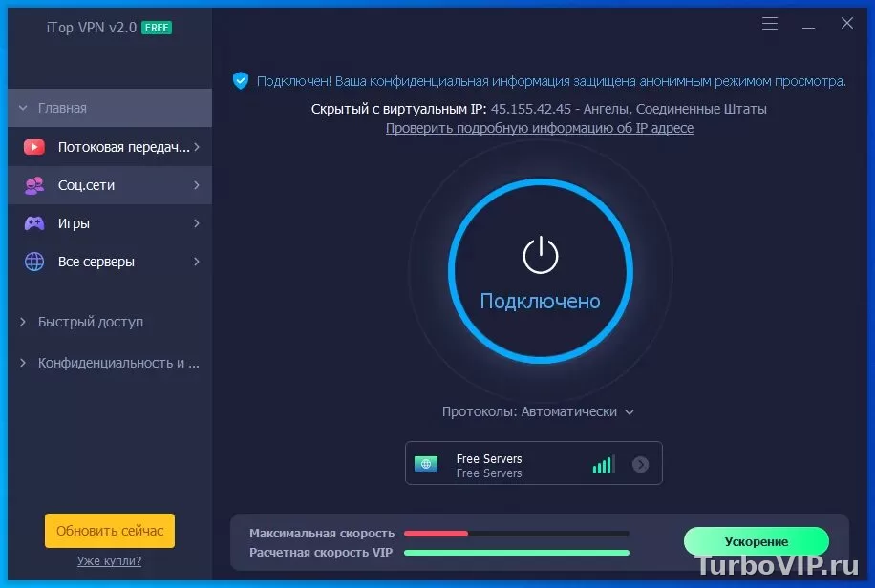Click the Расчетная скорость VIP label
This screenshot has height=588, width=875.
click(321, 553)
